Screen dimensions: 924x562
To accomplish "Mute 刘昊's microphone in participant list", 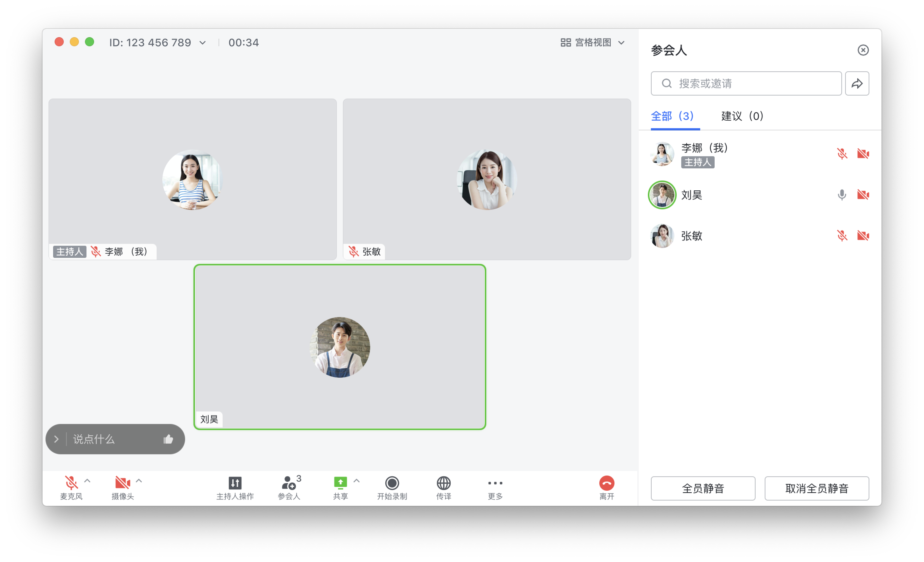I will click(x=842, y=195).
